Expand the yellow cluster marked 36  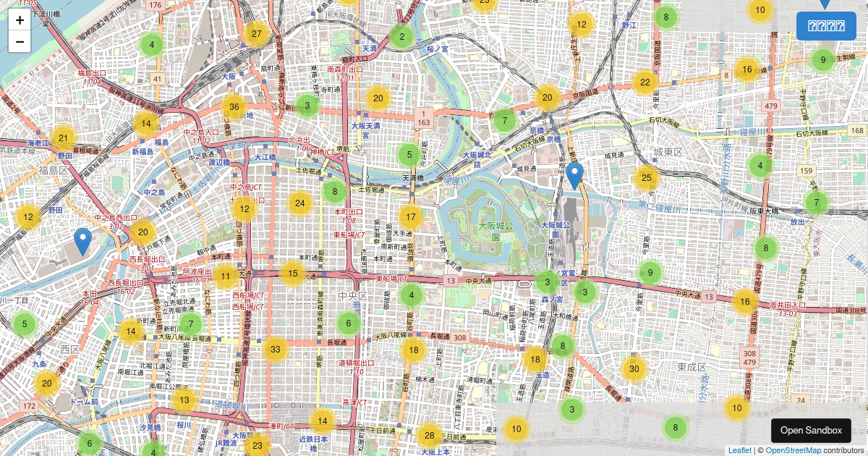234,107
